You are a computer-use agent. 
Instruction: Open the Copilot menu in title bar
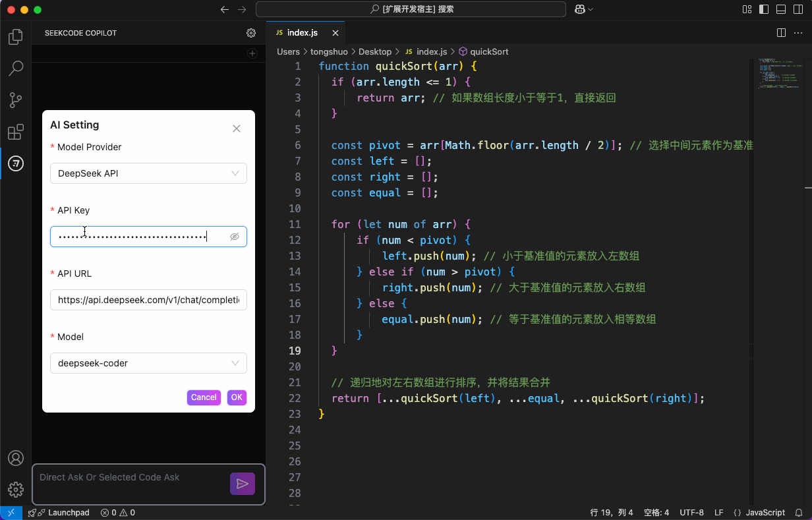tap(584, 9)
